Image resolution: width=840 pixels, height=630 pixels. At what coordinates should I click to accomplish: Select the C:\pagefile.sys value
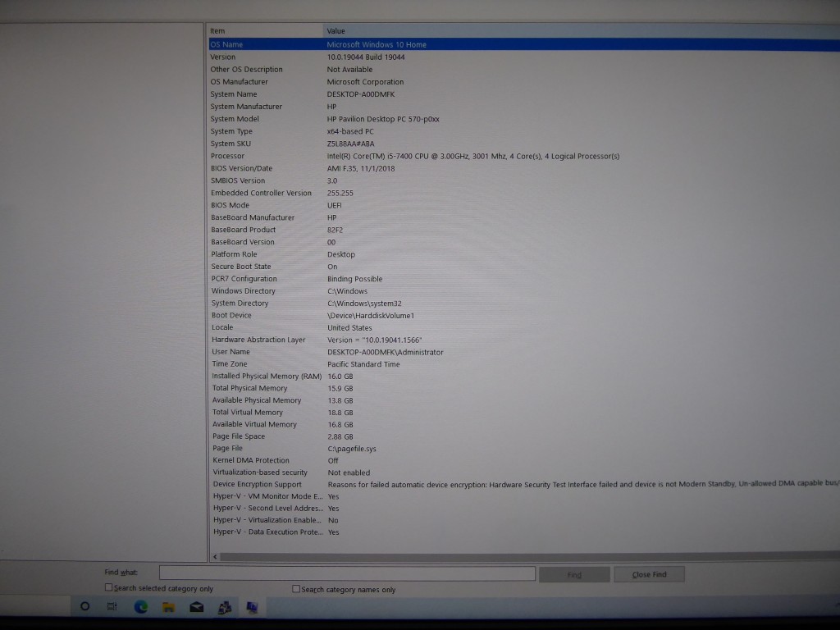(x=352, y=449)
